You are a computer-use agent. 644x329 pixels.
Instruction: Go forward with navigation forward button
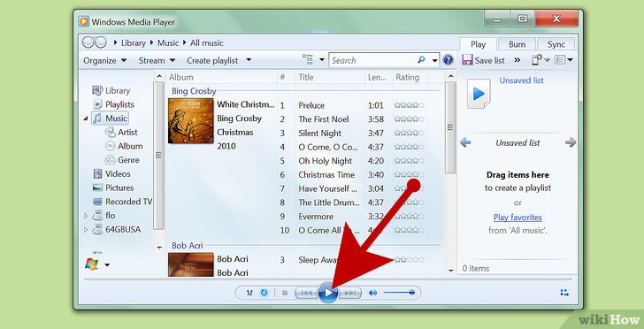[x=100, y=42]
